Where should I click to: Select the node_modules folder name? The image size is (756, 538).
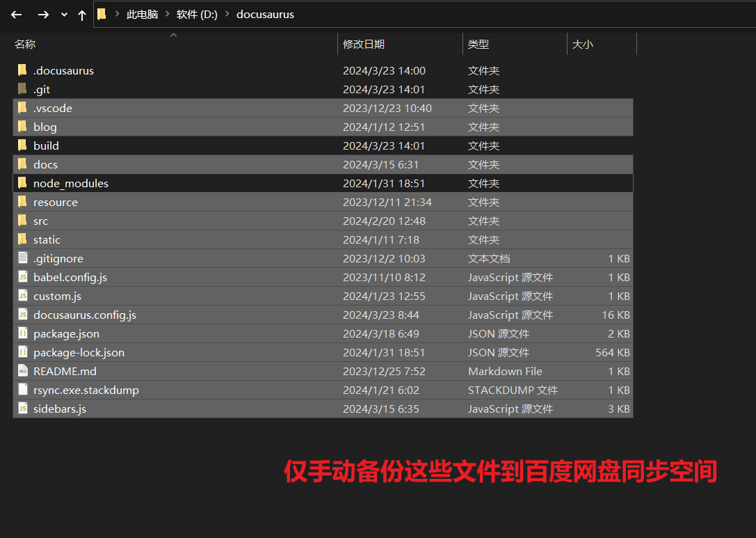pos(71,184)
